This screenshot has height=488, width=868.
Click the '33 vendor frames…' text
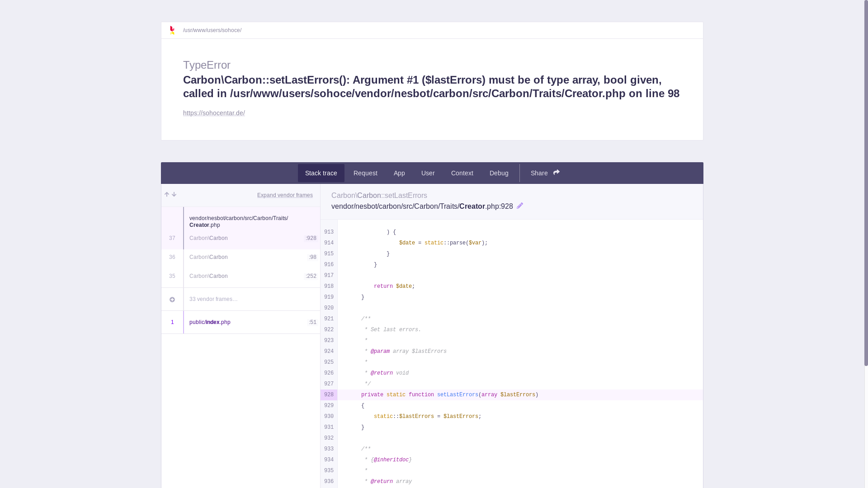[x=213, y=299]
